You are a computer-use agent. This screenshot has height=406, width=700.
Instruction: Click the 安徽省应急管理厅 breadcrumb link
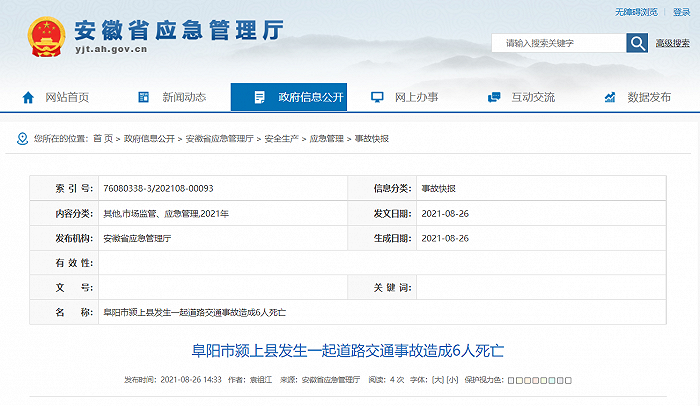click(x=220, y=139)
